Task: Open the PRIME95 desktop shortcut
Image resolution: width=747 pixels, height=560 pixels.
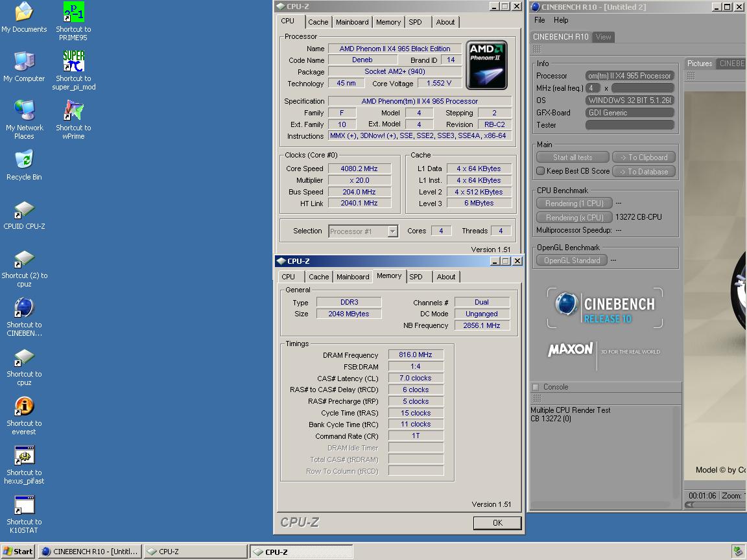Action: [73, 13]
